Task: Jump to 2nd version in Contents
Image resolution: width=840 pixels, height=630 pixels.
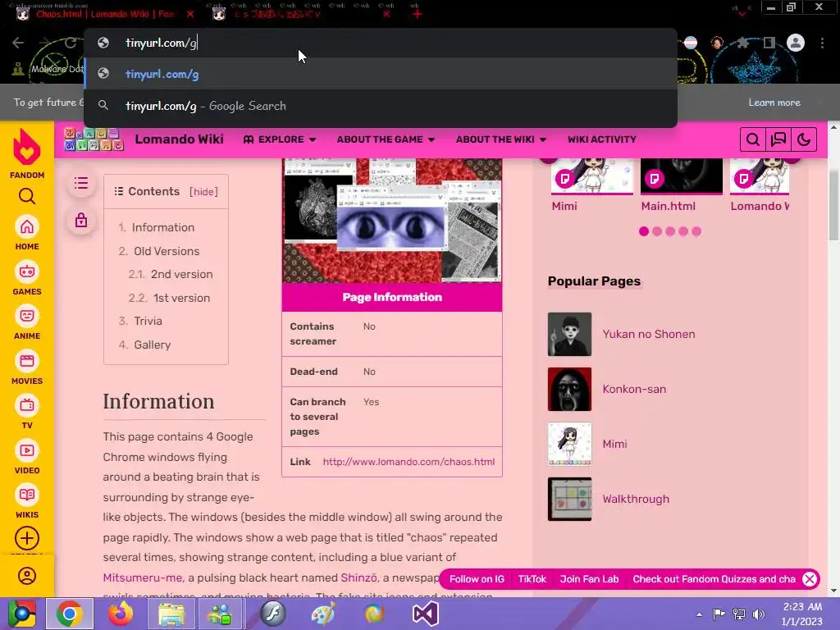Action: point(181,274)
